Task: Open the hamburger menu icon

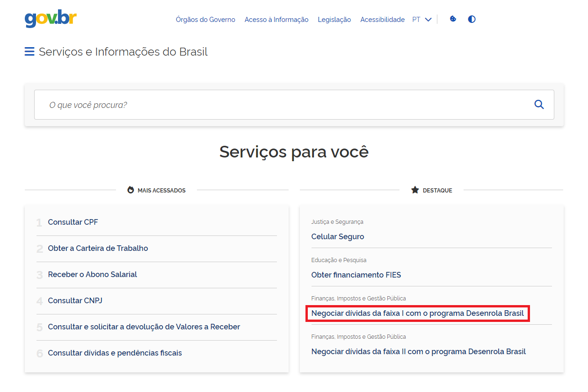Action: pyautogui.click(x=29, y=52)
